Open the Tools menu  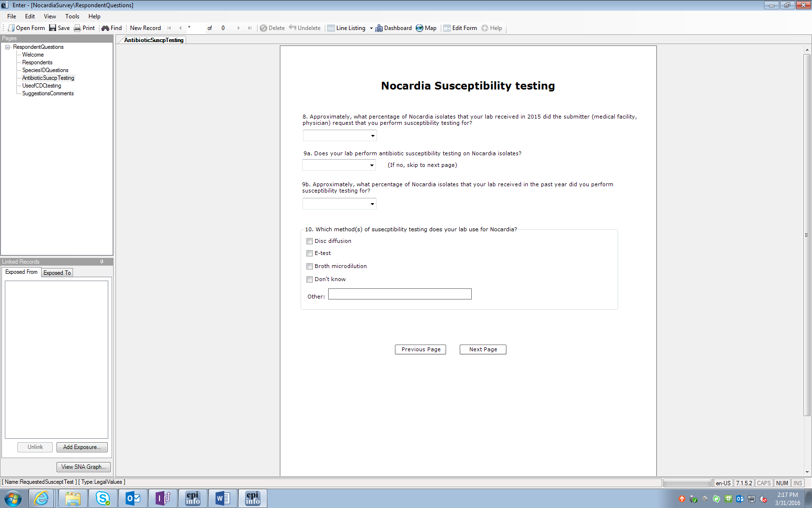pyautogui.click(x=72, y=16)
